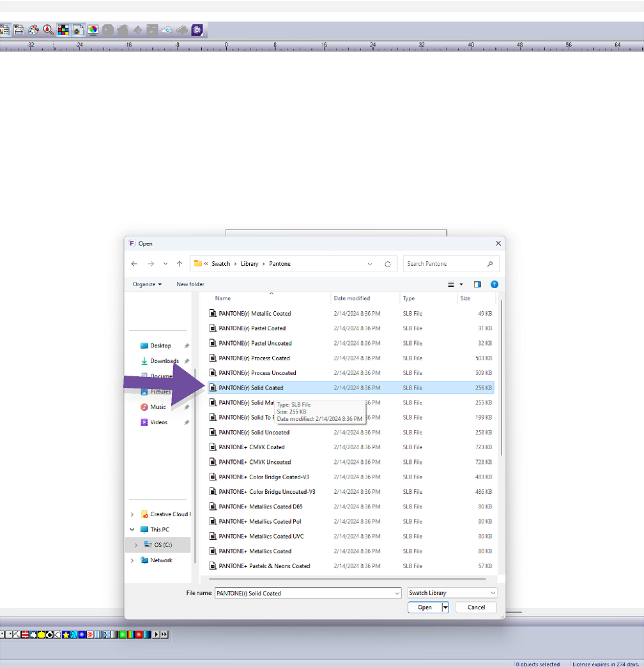Click the blue cloud power icon
This screenshot has height=667, width=644.
pos(167,30)
